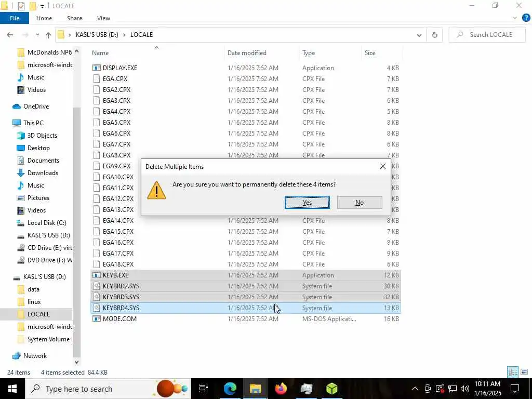Viewport: 532px width, 399px height.
Task: Go up one folder level
Action: point(48,35)
